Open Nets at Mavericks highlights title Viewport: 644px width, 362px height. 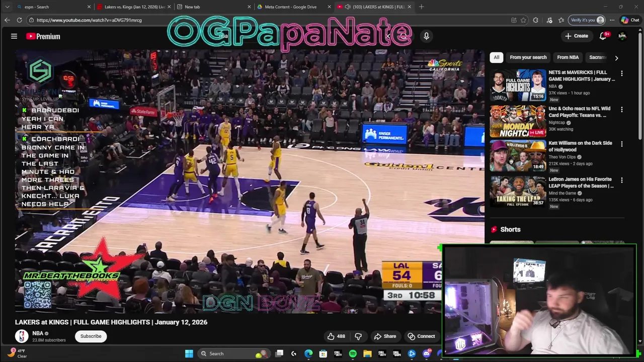(x=582, y=75)
